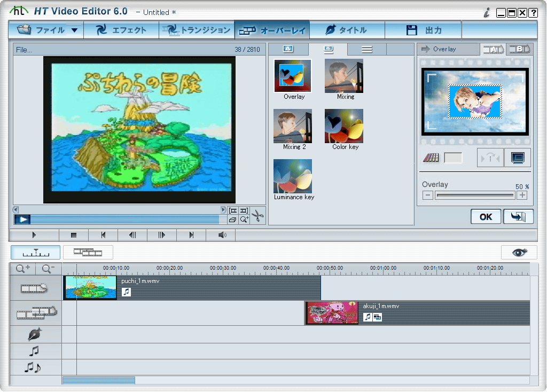Viewport: 547px width, 392px height.
Task: Click the audio note icon on akuji_1m.wmv
Action: coord(368,317)
